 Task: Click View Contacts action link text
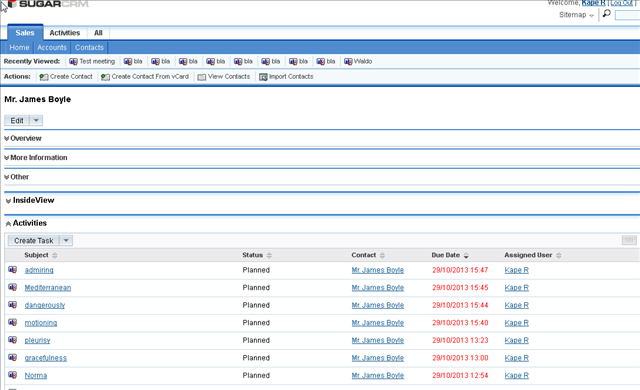[x=229, y=77]
